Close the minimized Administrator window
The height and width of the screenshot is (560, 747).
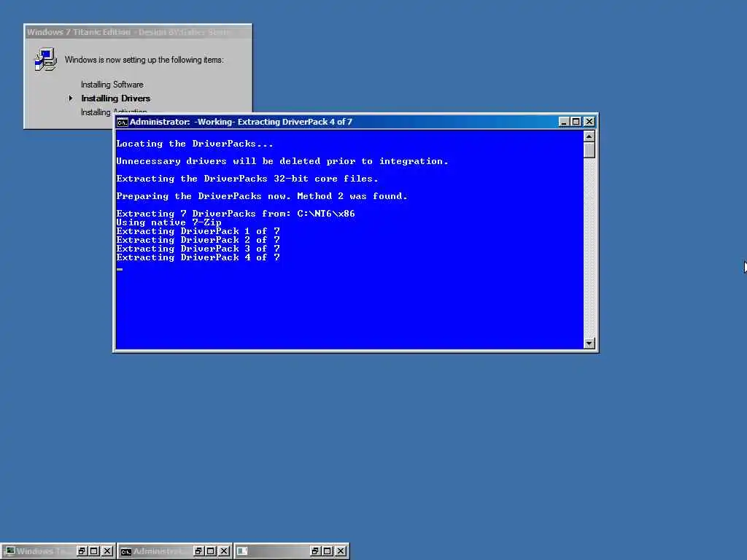[x=225, y=551]
